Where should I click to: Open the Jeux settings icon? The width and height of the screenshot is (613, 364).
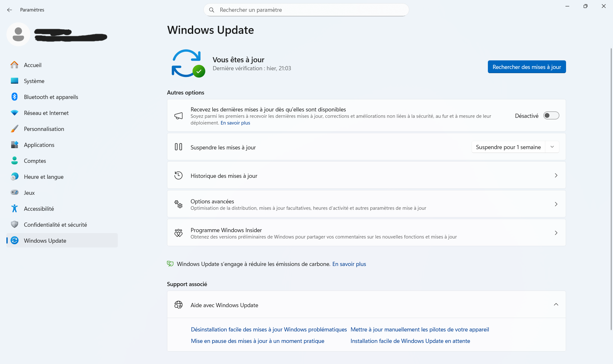[14, 193]
